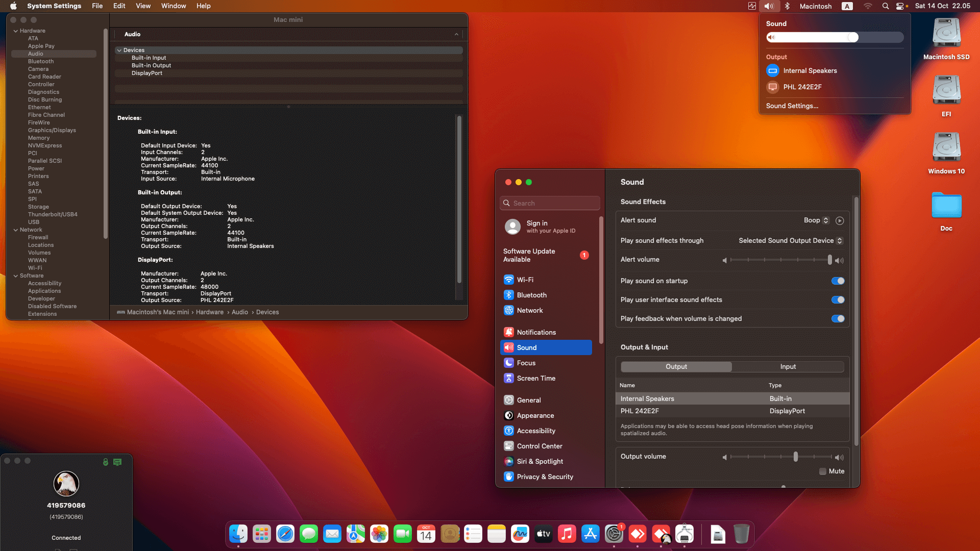Launch the App Store from the Dock
Viewport: 980px width, 551px height.
point(590,534)
